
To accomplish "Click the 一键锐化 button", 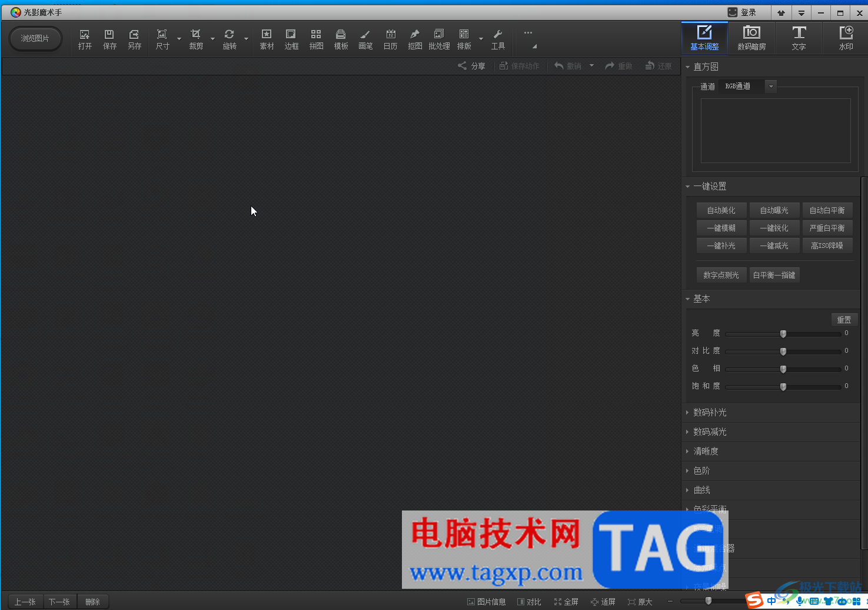I will pyautogui.click(x=774, y=228).
